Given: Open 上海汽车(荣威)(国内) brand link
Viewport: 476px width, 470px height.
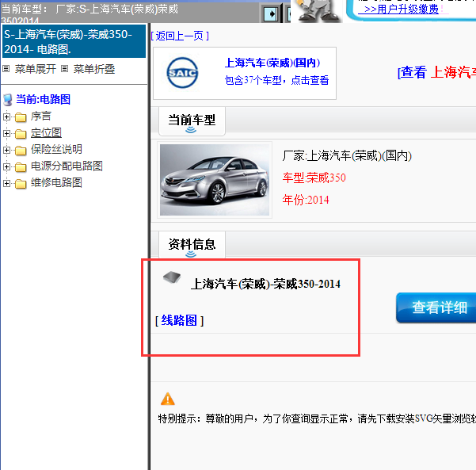Looking at the screenshot, I should (x=272, y=63).
